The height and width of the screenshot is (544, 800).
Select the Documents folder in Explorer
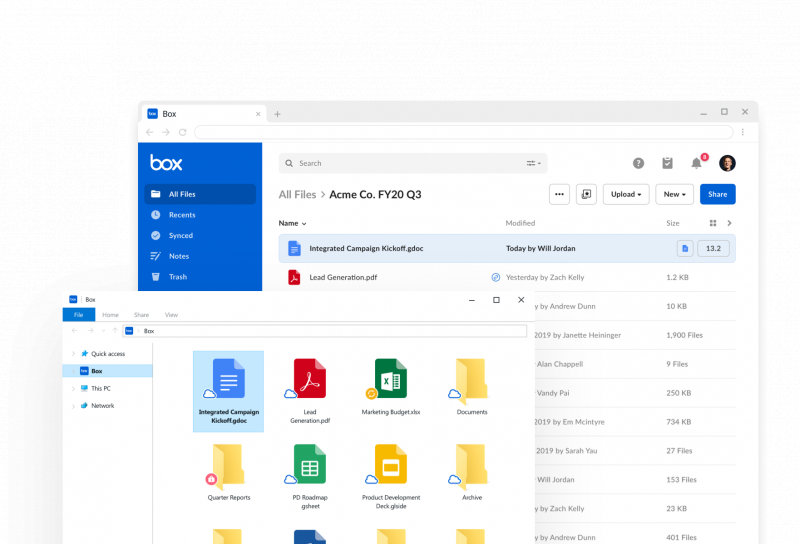click(x=472, y=387)
